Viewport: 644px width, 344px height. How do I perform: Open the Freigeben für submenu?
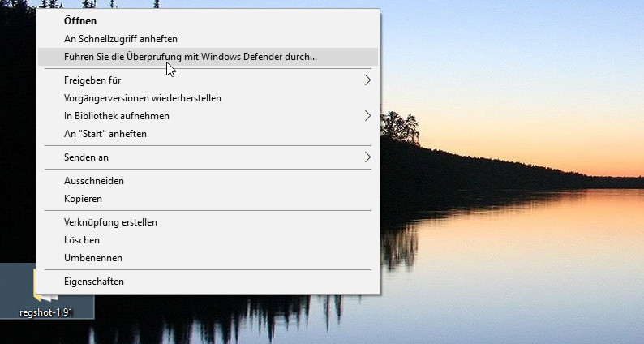tap(208, 80)
